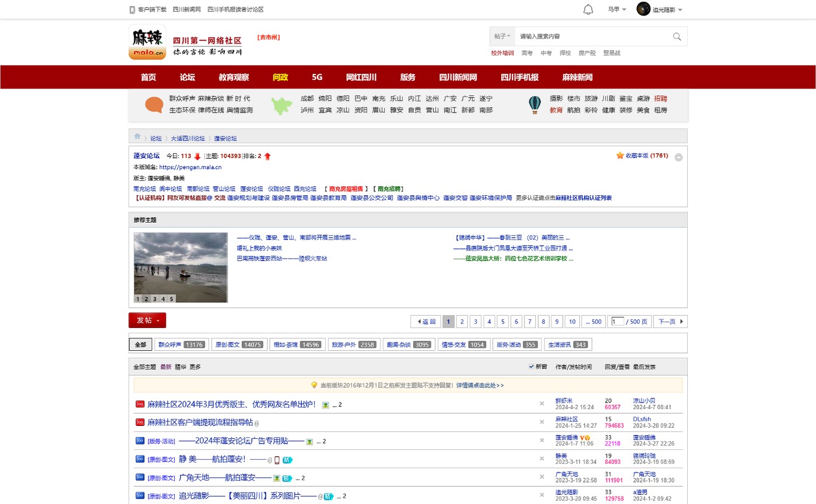The width and height of the screenshot is (816, 504).
Task: Expand the 追光随影 user menu
Action: click(x=659, y=9)
